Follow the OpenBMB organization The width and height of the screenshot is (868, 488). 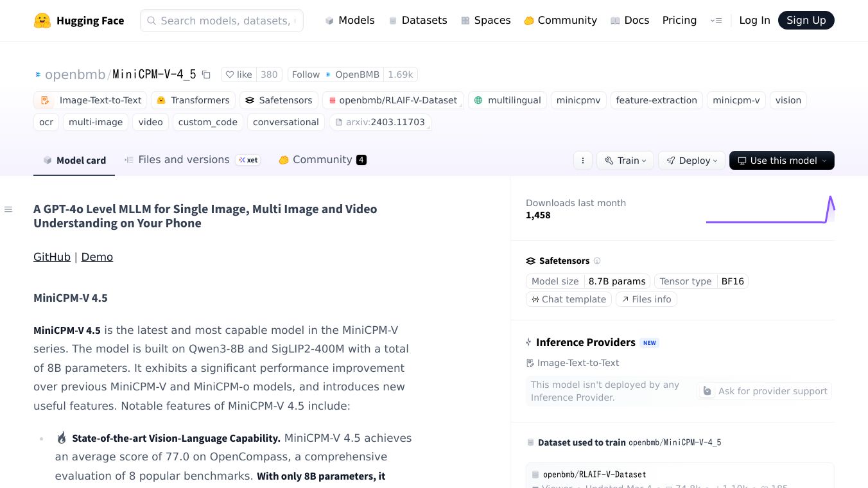point(306,74)
